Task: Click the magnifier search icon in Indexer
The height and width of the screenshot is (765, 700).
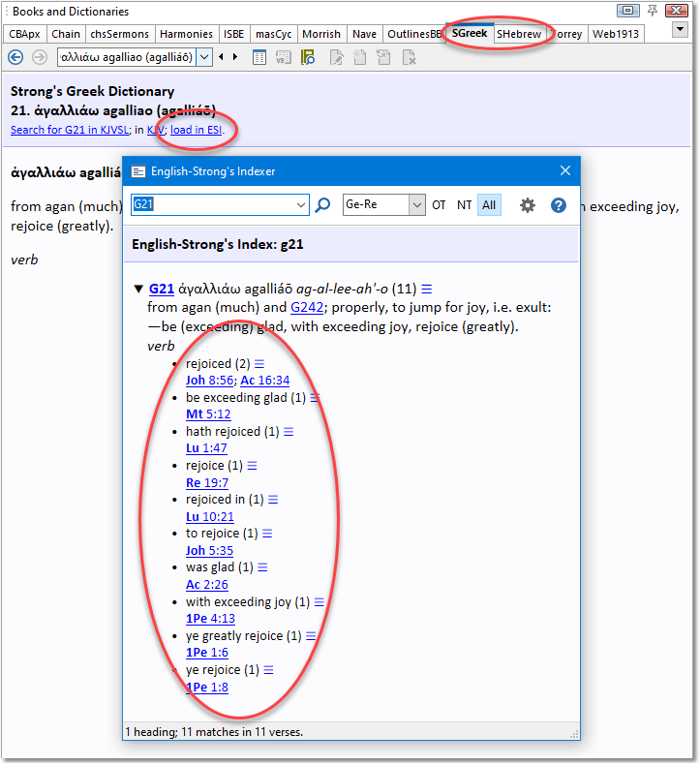Action: point(322,205)
